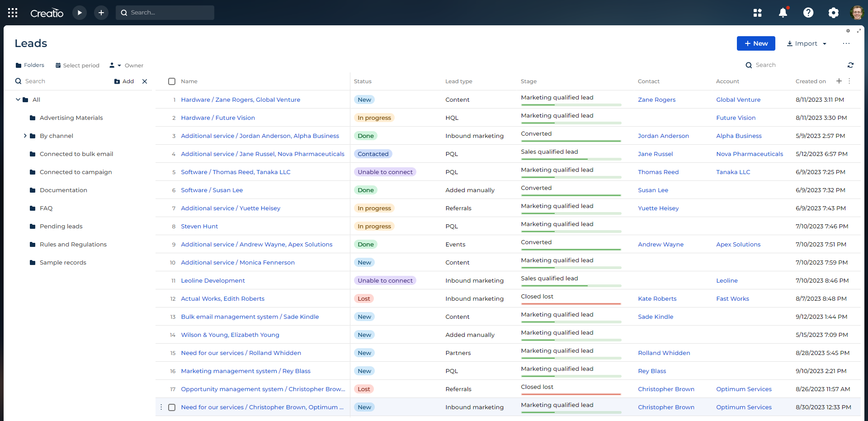Open the Owner filter dropdown
This screenshot has width=868, height=421.
click(x=127, y=66)
